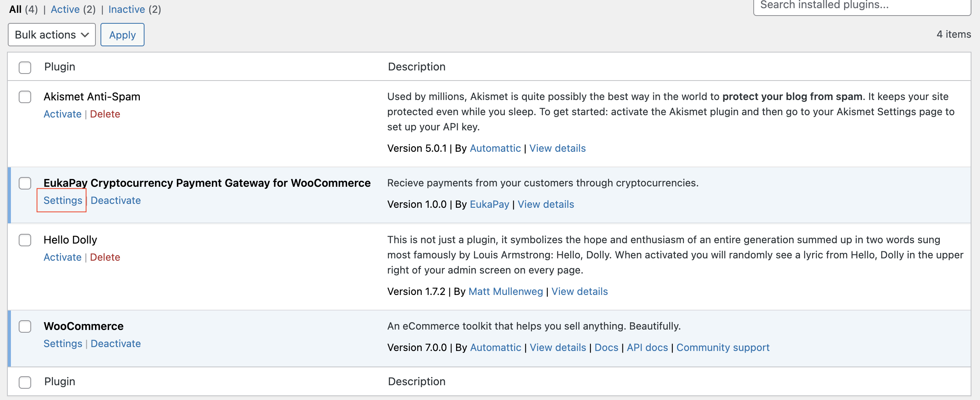Open WooCommerce Docs link
The image size is (980, 400).
606,347
